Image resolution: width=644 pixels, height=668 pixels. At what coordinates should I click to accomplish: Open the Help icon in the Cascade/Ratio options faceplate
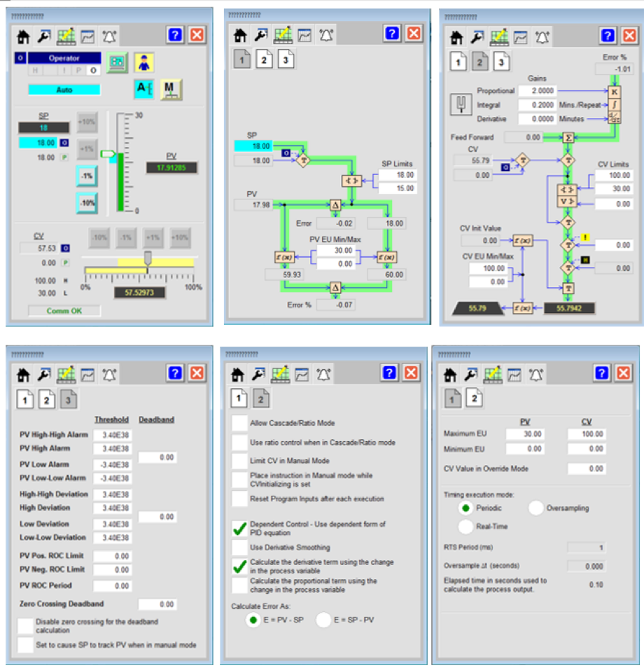[389, 373]
